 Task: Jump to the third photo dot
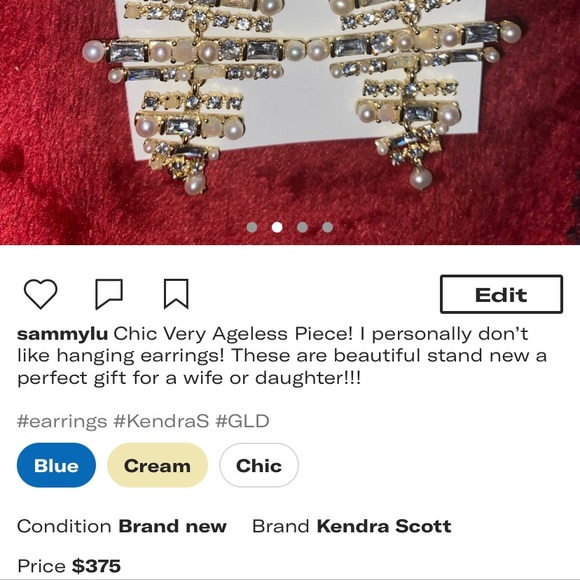point(302,227)
